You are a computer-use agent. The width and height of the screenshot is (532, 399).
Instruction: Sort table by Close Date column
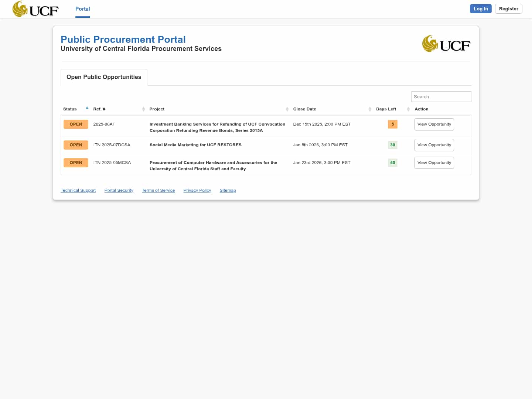coord(370,109)
